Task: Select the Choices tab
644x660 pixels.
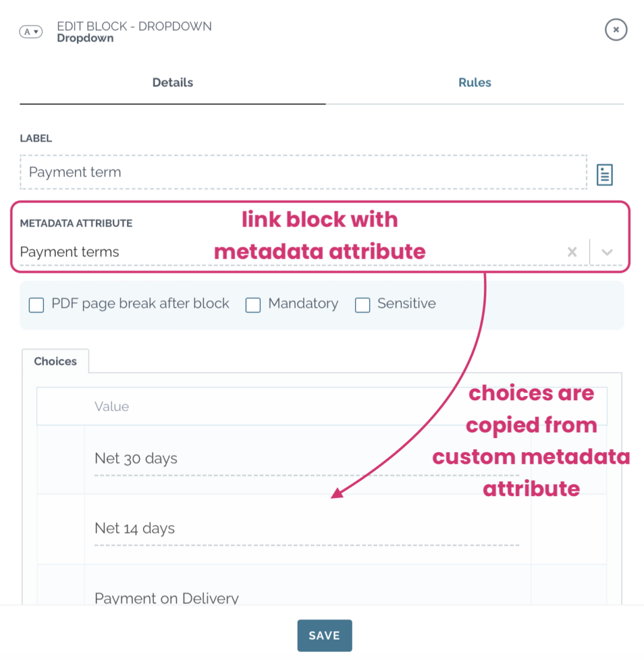Action: 55,361
